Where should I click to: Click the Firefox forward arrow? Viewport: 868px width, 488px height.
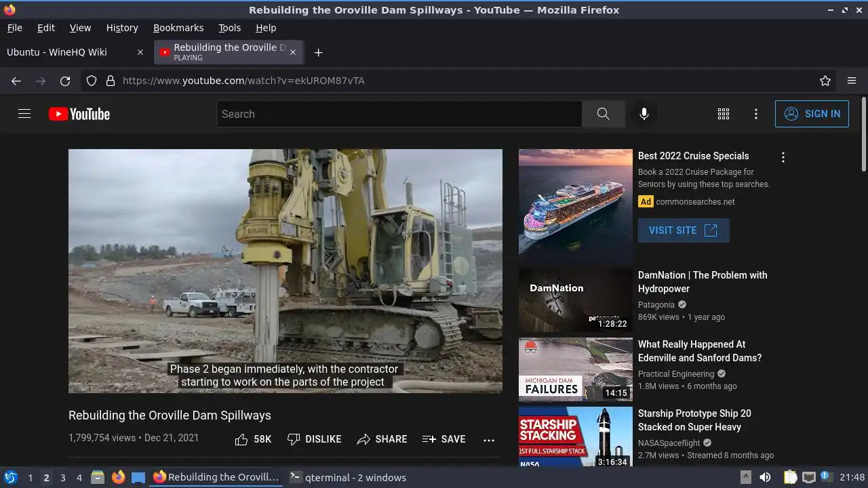(x=41, y=81)
